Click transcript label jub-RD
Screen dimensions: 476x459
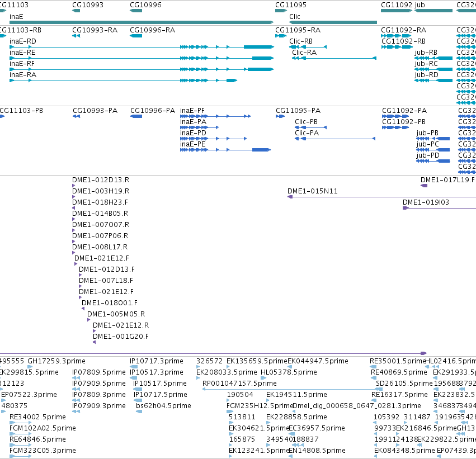point(427,75)
